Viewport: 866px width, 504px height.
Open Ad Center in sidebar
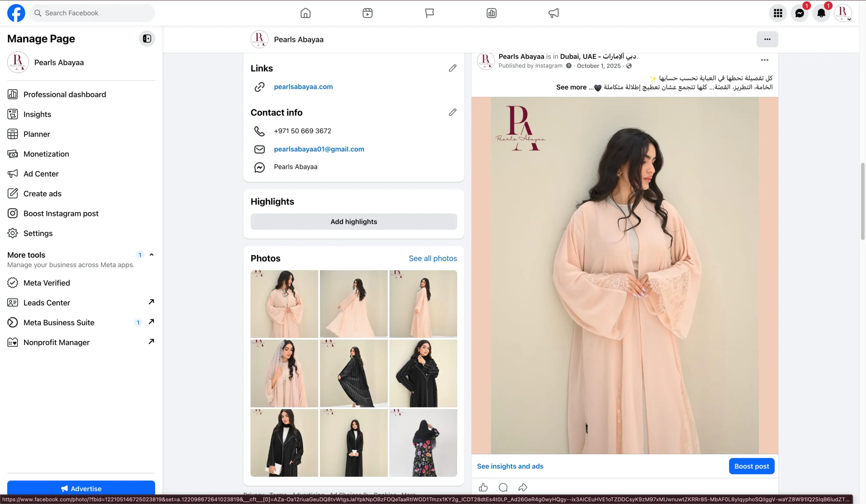coord(81,174)
